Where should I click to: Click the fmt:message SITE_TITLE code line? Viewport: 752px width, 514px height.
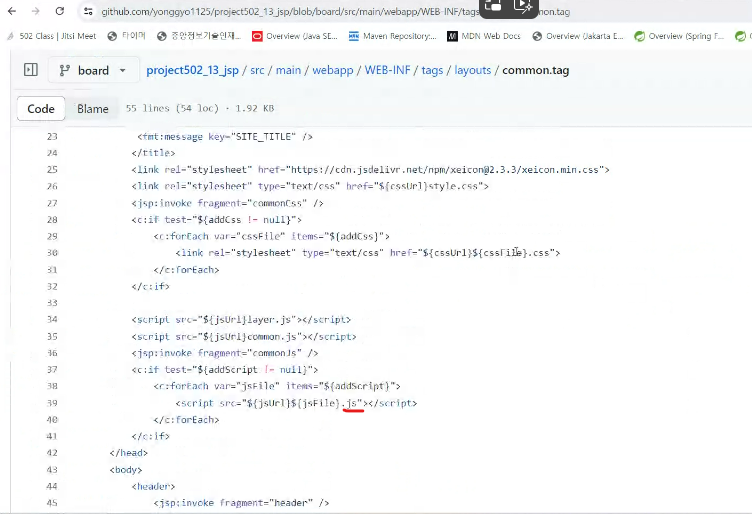(225, 137)
